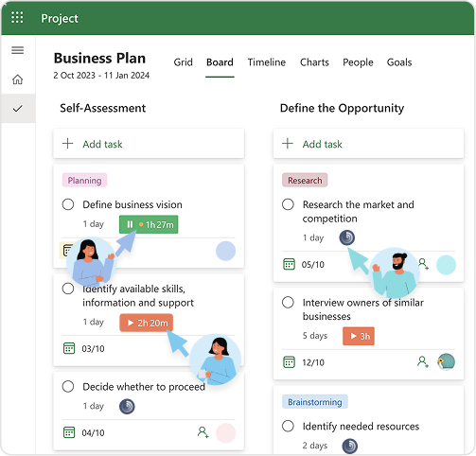Click the Planning label tag
The image size is (476, 456).
point(84,180)
